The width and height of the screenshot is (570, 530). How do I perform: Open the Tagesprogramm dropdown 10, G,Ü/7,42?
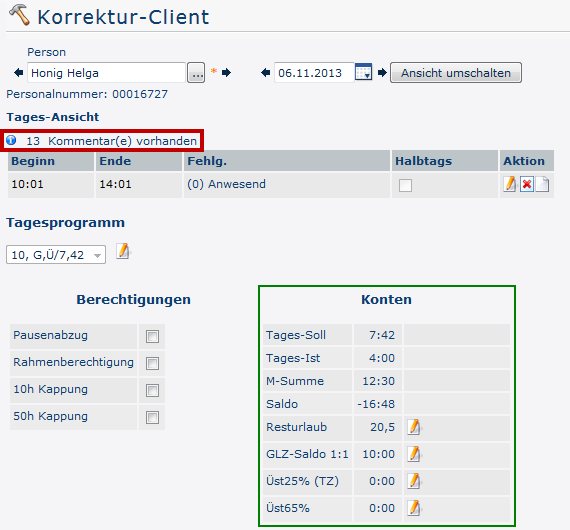56,254
